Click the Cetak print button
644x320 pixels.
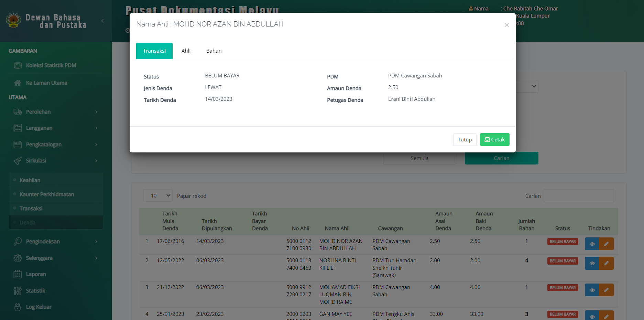494,140
